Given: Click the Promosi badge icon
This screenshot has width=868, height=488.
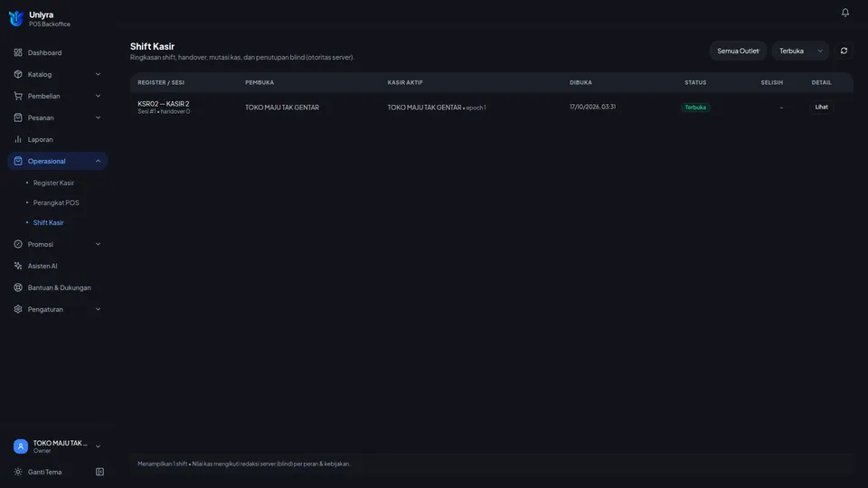Looking at the screenshot, I should (x=18, y=244).
